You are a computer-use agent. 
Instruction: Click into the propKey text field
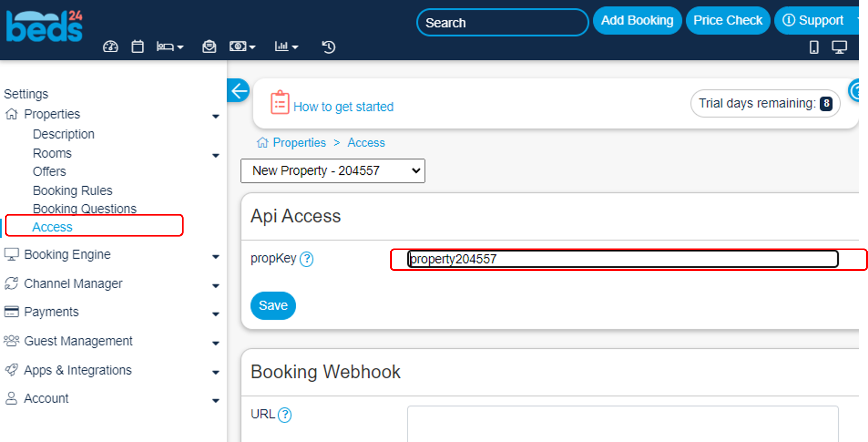pyautogui.click(x=622, y=259)
